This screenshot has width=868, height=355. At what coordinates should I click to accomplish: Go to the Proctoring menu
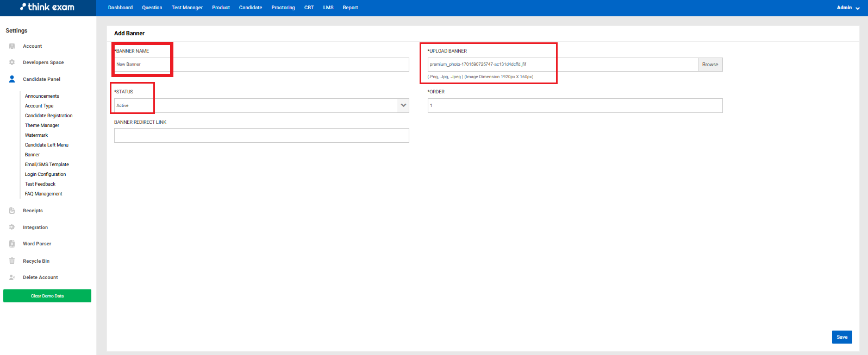coord(283,8)
